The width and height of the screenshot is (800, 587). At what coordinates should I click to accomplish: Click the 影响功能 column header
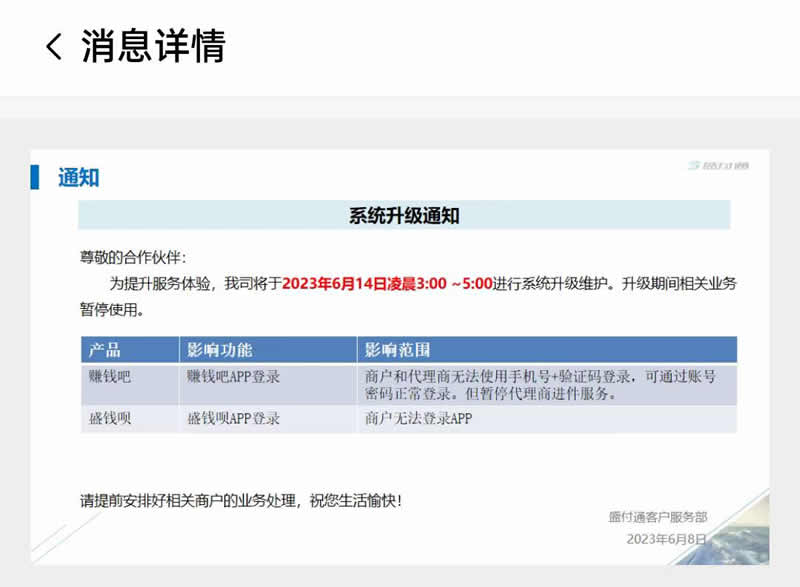coord(268,350)
